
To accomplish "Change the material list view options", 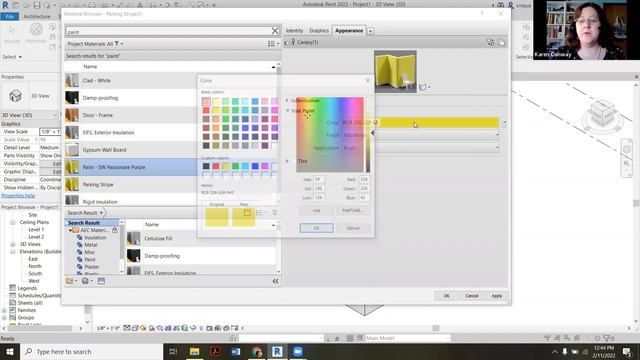I will (x=273, y=44).
